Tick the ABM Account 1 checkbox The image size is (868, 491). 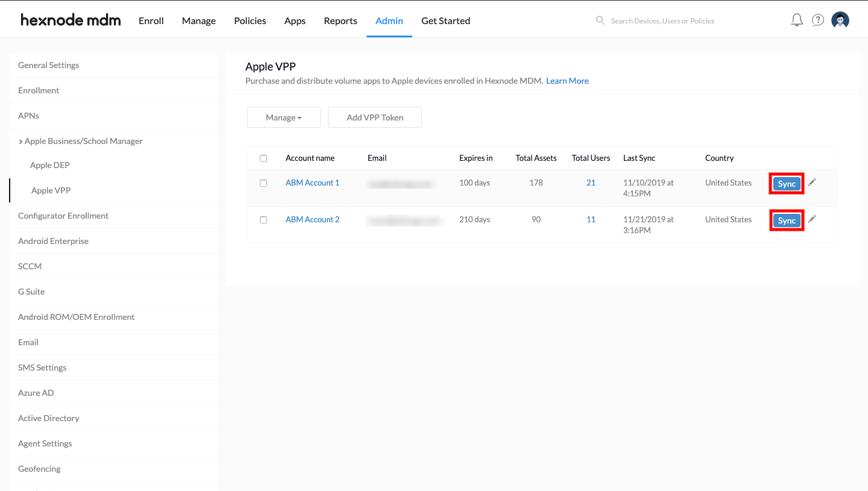tap(263, 183)
